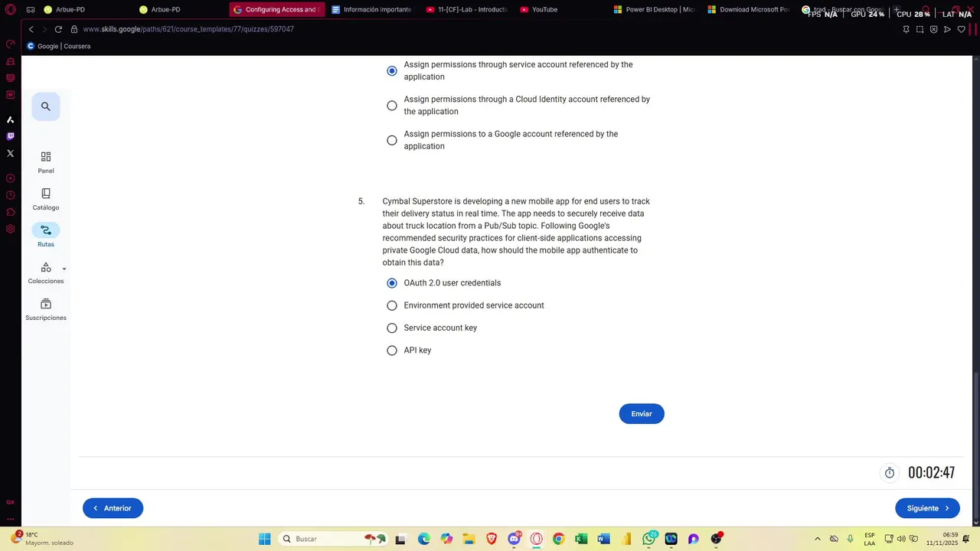This screenshot has height=551, width=980.
Task: Click the send/flow arrow icon in address bar
Action: tap(947, 29)
